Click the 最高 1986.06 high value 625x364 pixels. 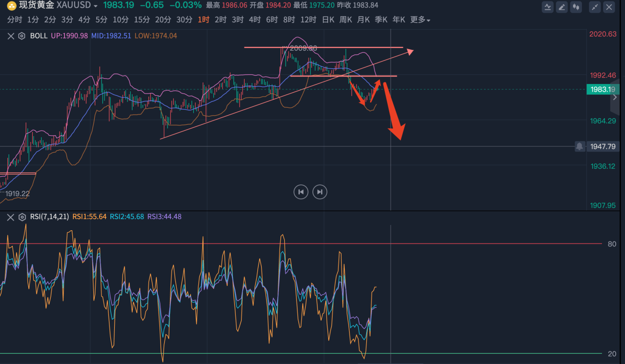pyautogui.click(x=227, y=5)
